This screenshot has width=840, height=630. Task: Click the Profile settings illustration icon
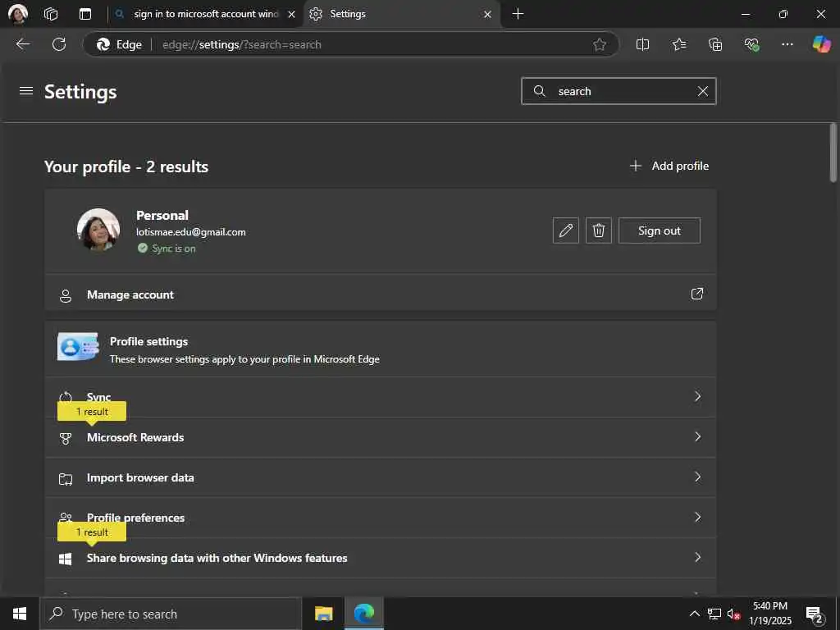[x=78, y=347]
